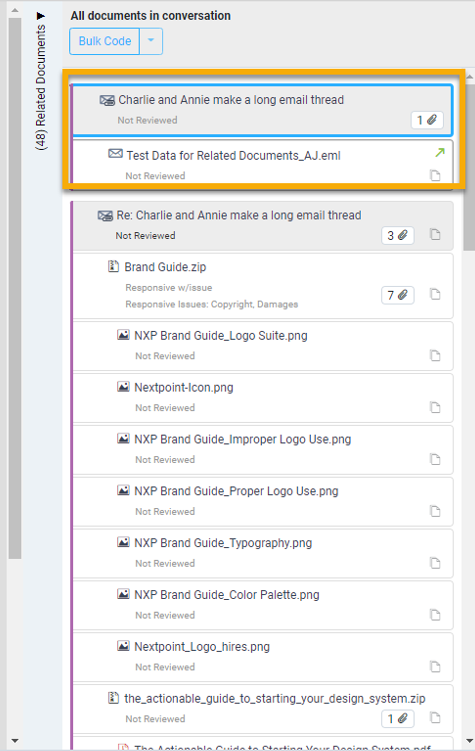The image size is (475, 751).
Task: Click the Bulk Code button
Action: point(104,41)
